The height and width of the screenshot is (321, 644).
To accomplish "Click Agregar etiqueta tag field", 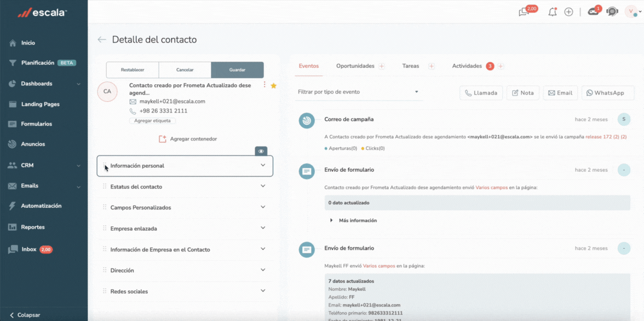I will tap(152, 121).
